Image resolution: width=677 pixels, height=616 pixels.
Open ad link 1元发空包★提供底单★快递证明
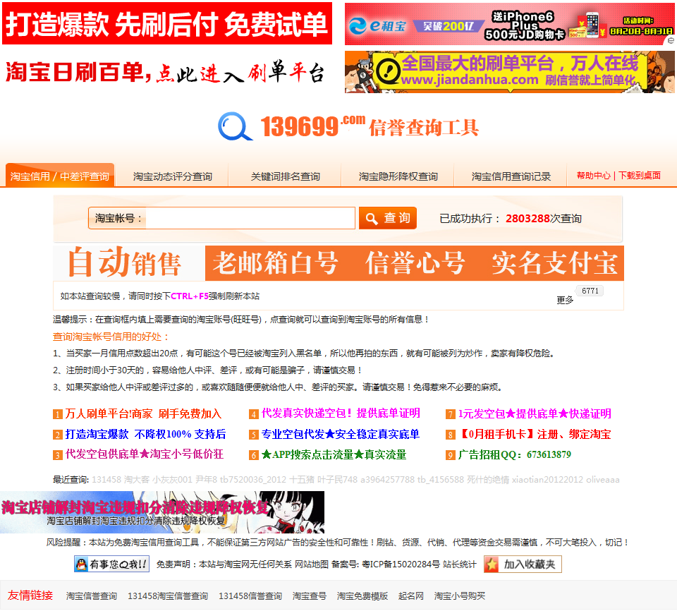[535, 413]
